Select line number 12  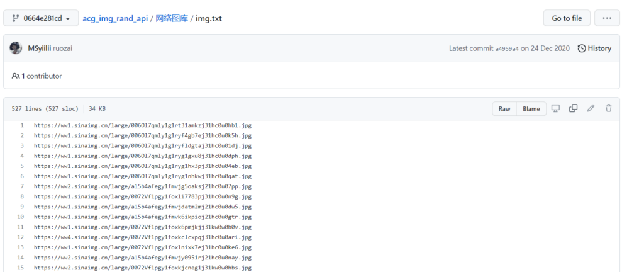tap(21, 237)
